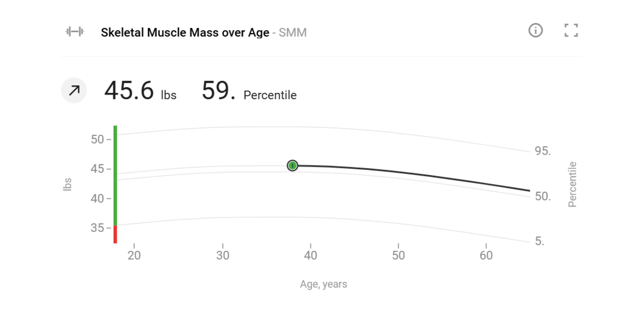Click the dumbbell icon beside the title
This screenshot has width=644, height=315.
coord(75,31)
